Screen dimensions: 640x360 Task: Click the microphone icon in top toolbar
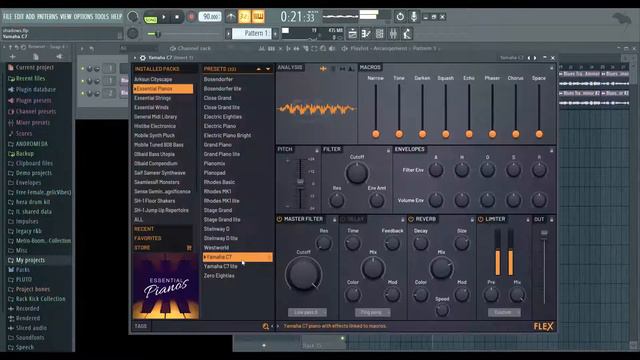click(x=414, y=17)
